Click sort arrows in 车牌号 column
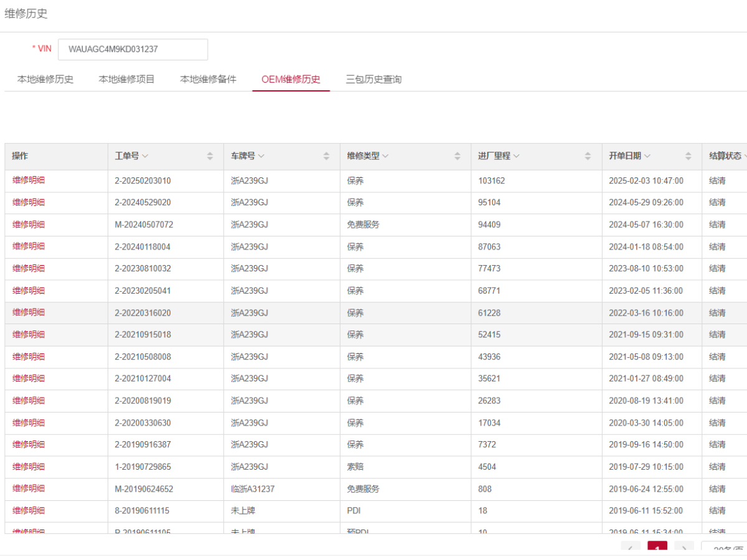Image resolution: width=747 pixels, height=560 pixels. point(326,156)
